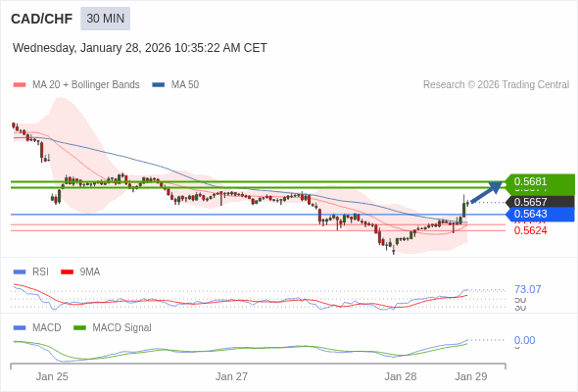Click the Research © 2026 Trading Central credit

pos(496,85)
